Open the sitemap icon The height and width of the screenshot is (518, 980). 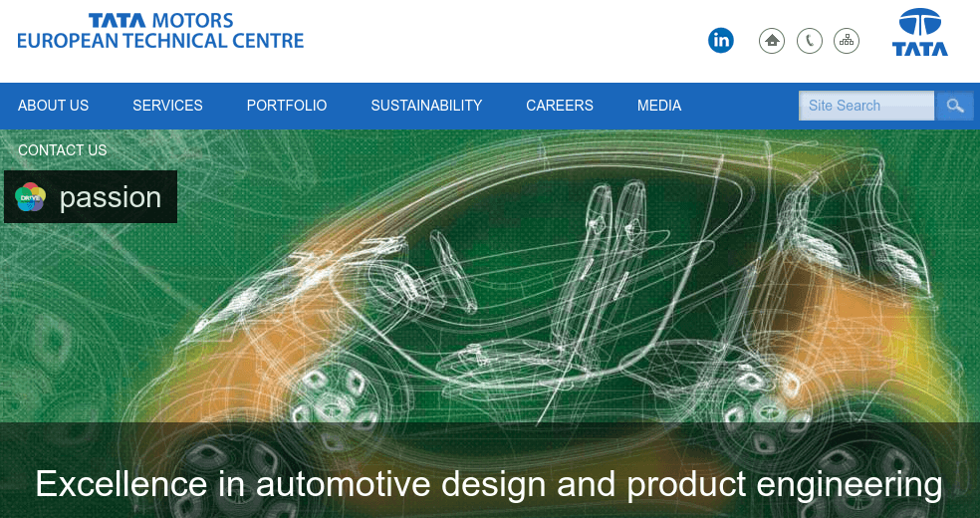tap(847, 41)
